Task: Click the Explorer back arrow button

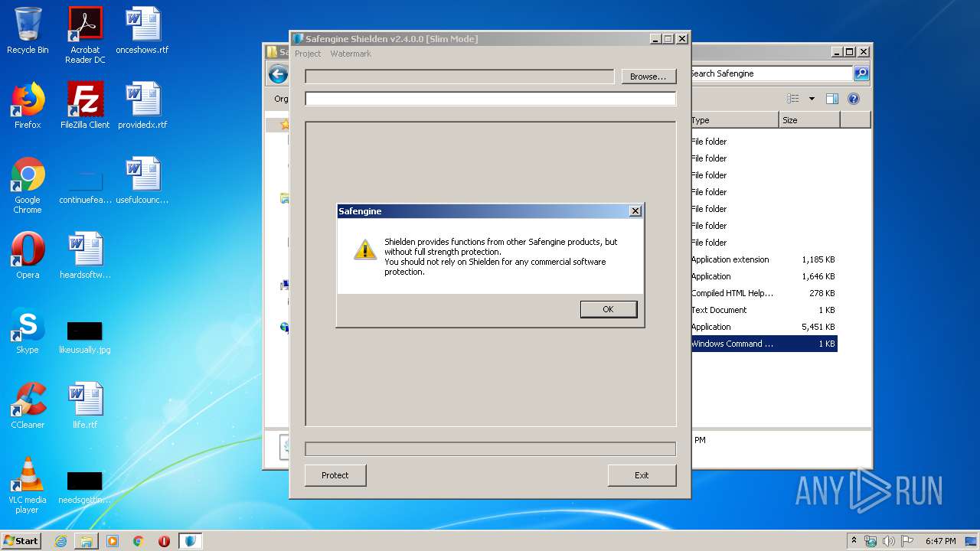Action: (278, 74)
